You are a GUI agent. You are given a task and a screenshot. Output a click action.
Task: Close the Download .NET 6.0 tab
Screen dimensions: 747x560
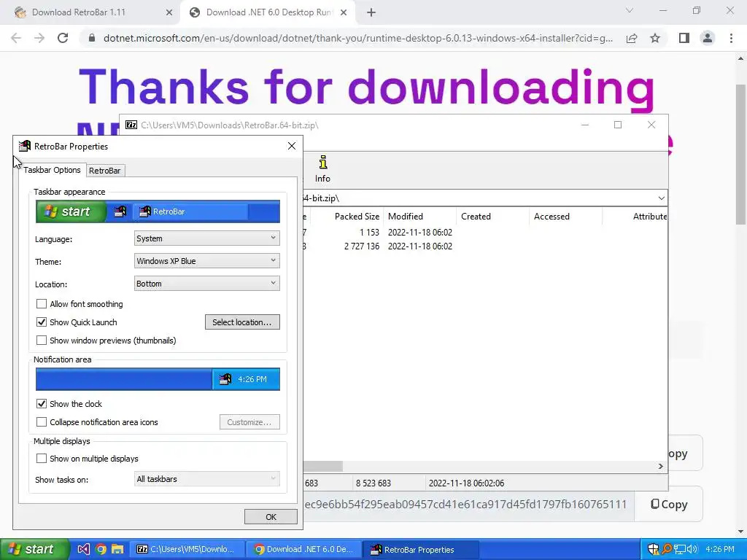click(x=344, y=13)
